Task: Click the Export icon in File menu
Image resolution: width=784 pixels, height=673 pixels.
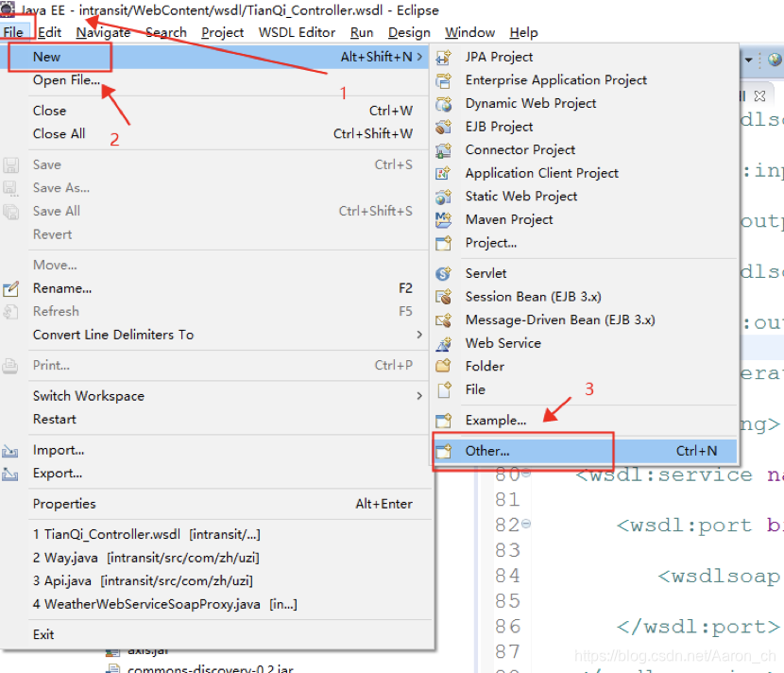Action: 10,474
